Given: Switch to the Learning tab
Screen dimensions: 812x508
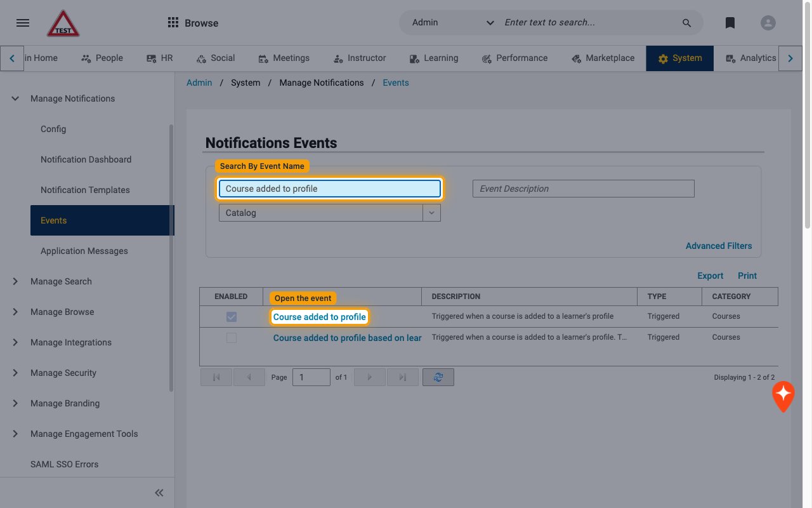Looking at the screenshot, I should pos(433,58).
